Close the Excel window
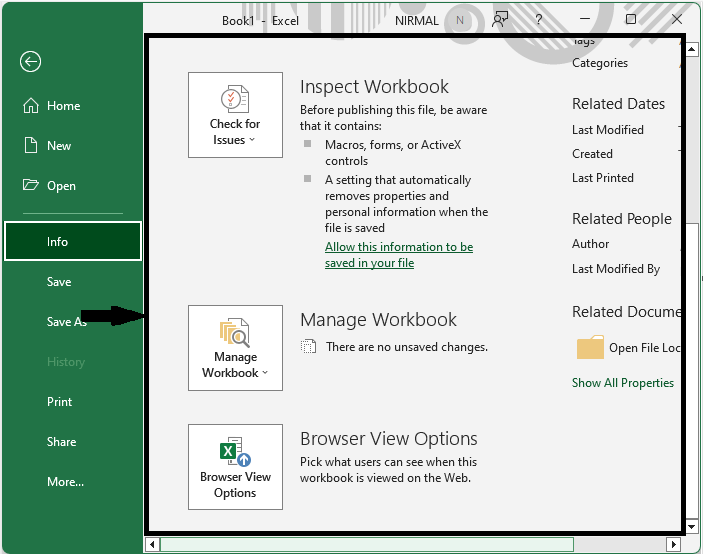The image size is (703, 554). click(x=677, y=19)
